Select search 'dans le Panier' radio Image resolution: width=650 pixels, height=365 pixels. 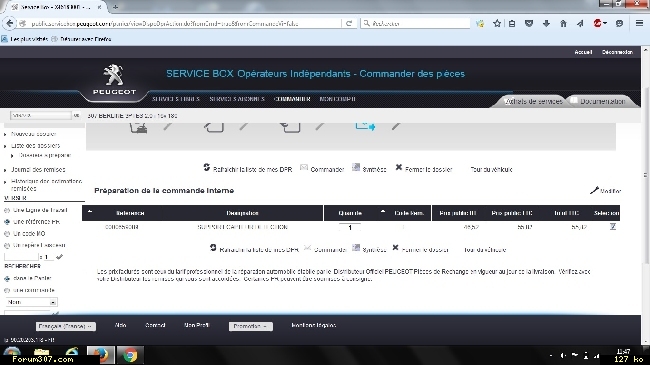pos(7,278)
